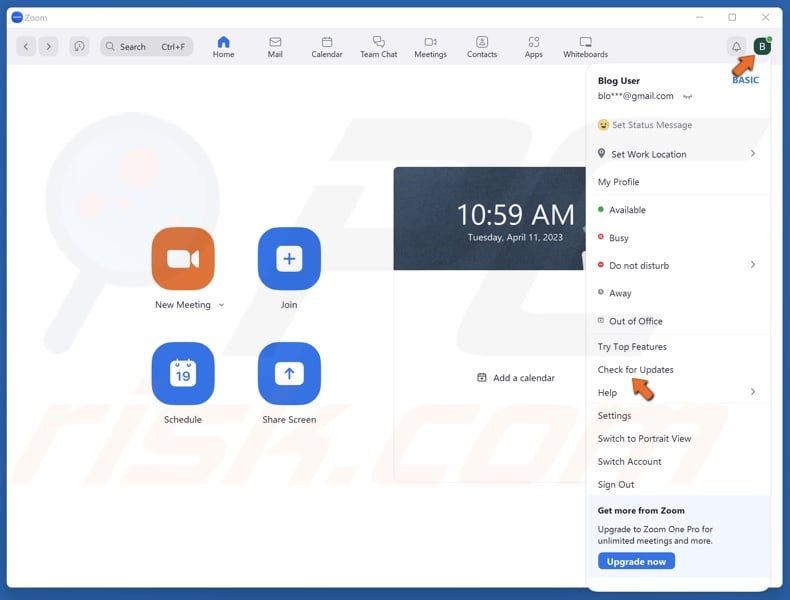The height and width of the screenshot is (600, 790).
Task: Set status to Away
Action: 620,293
